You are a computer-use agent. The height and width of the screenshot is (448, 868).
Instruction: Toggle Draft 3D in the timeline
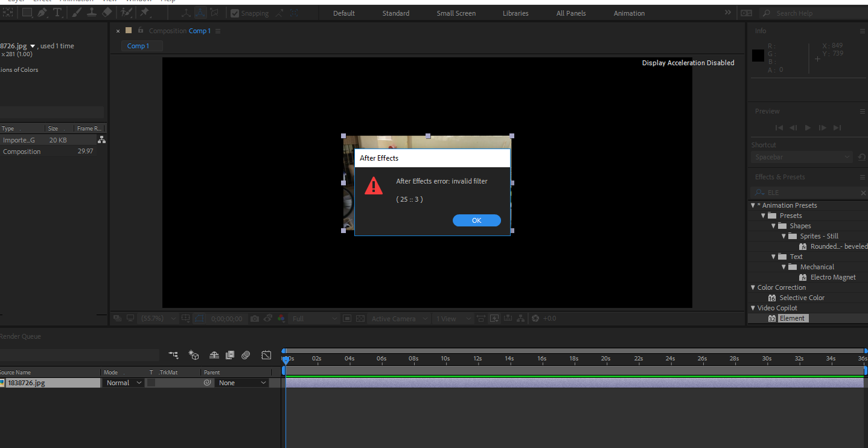click(193, 355)
